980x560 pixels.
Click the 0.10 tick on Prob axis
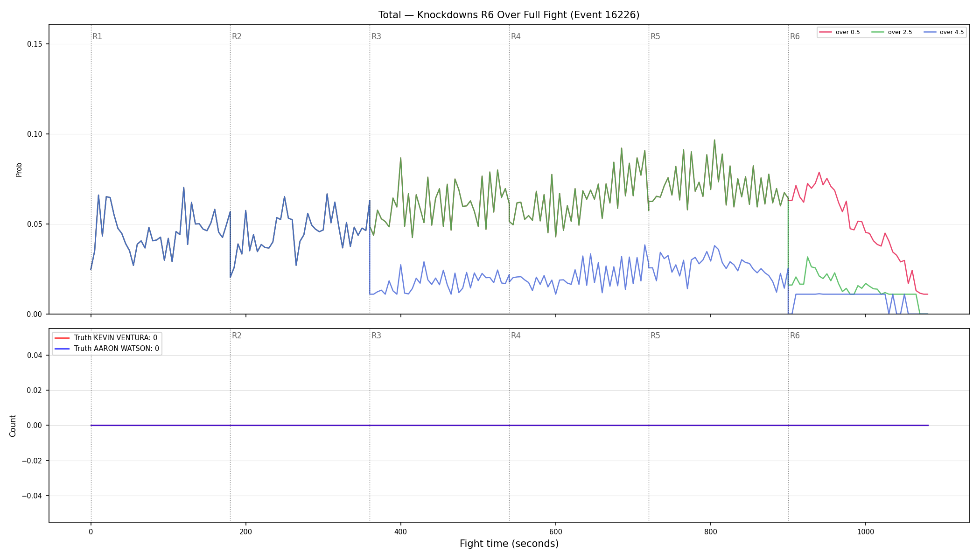34,134
